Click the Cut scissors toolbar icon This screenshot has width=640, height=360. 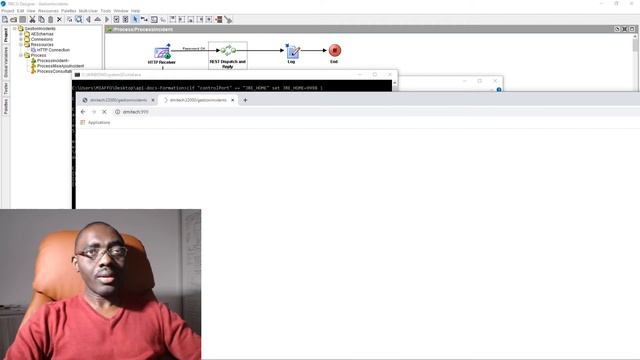tap(32, 19)
